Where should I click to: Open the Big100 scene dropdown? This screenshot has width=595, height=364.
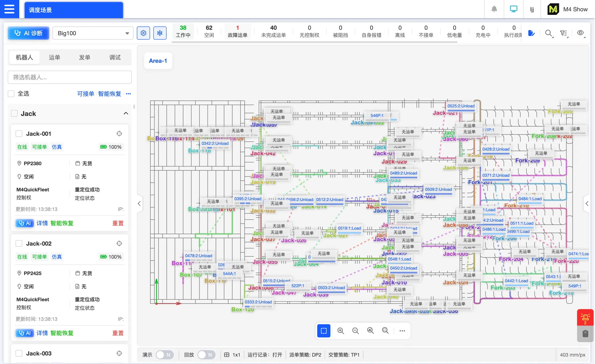point(93,33)
